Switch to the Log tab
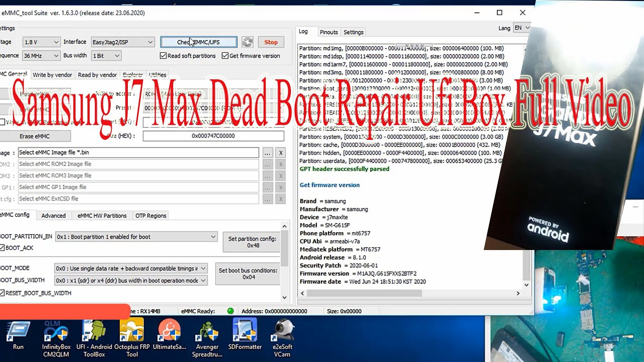 coord(303,31)
